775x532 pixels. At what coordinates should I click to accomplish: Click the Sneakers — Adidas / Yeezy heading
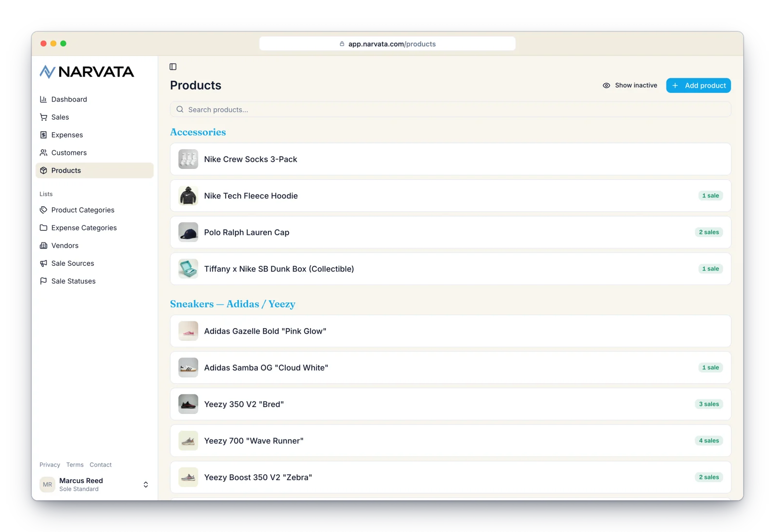click(x=232, y=304)
